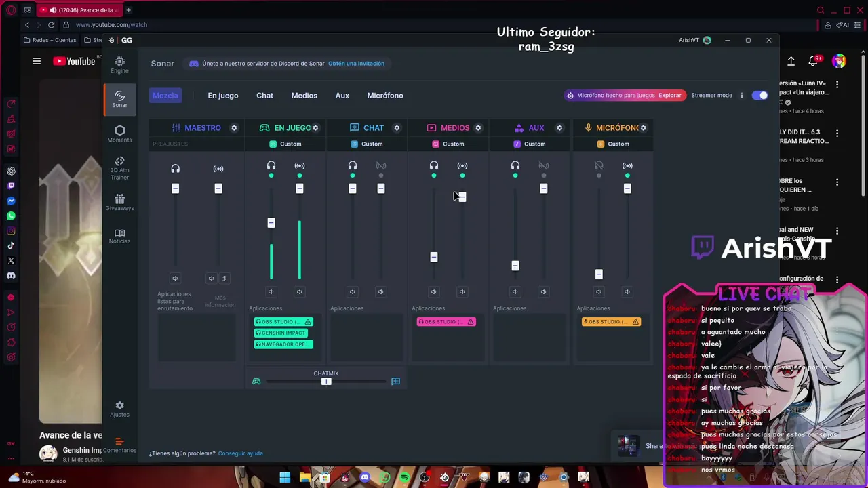Click the ear icon under Maestro stream slider
Screen dimensions: 868x488
click(224, 278)
